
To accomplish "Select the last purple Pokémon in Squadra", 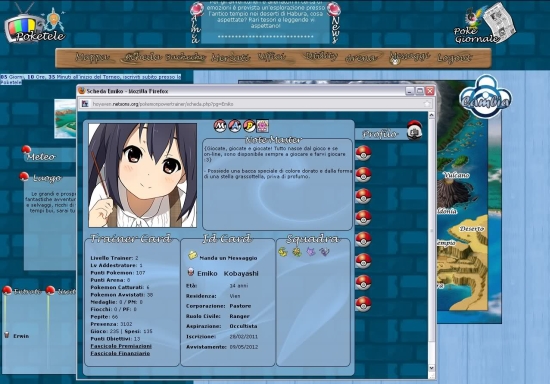I will coord(324,252).
